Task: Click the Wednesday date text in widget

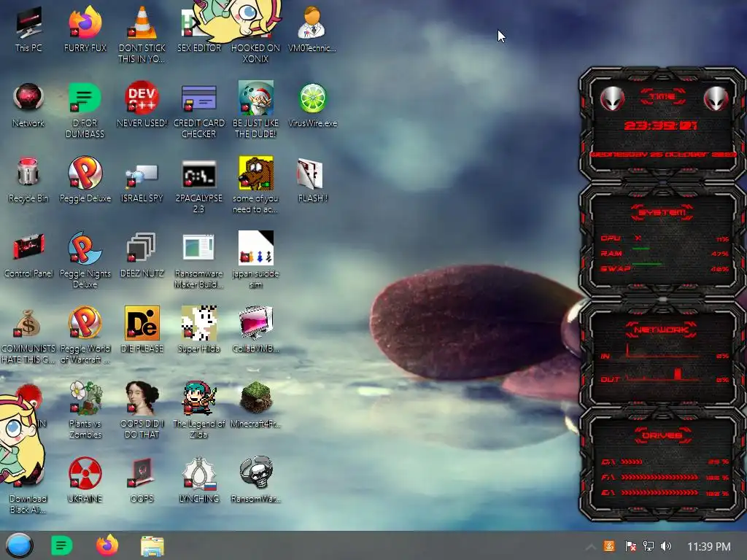Action: point(663,155)
